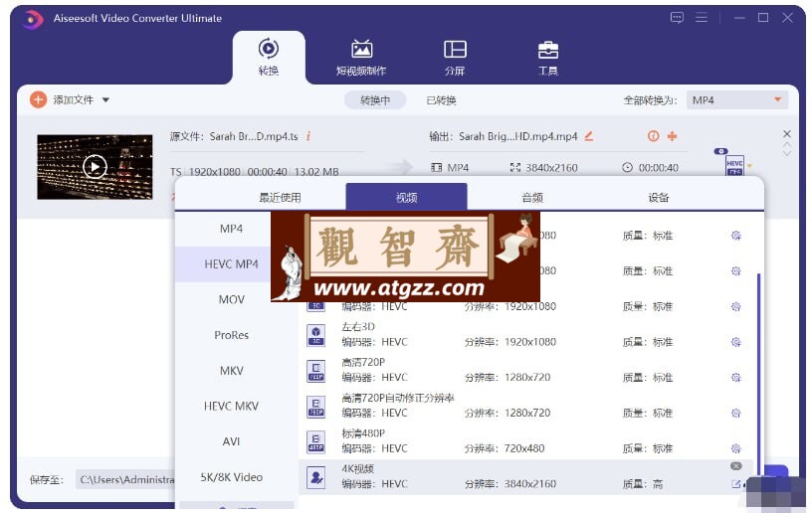Click 质量: 高 in the 4K视频 row
The image size is (812, 513).
pos(643,484)
